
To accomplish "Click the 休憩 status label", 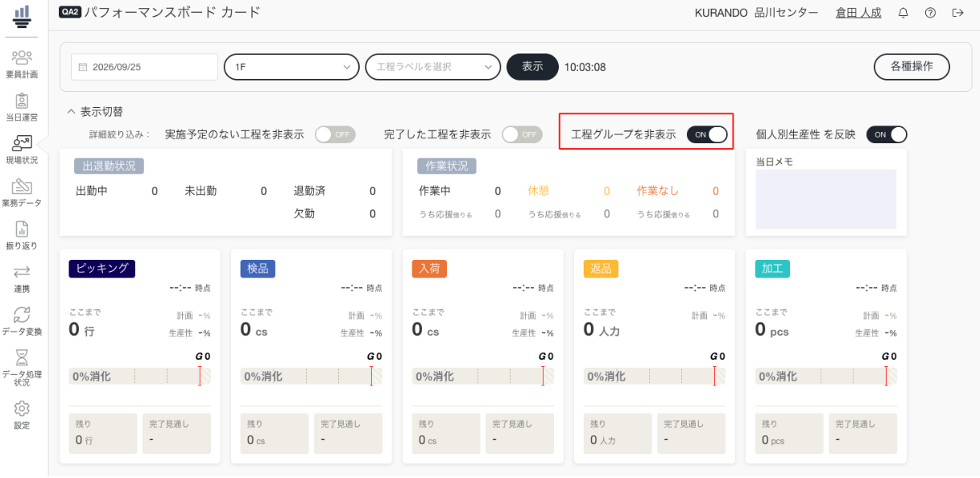I will [538, 192].
